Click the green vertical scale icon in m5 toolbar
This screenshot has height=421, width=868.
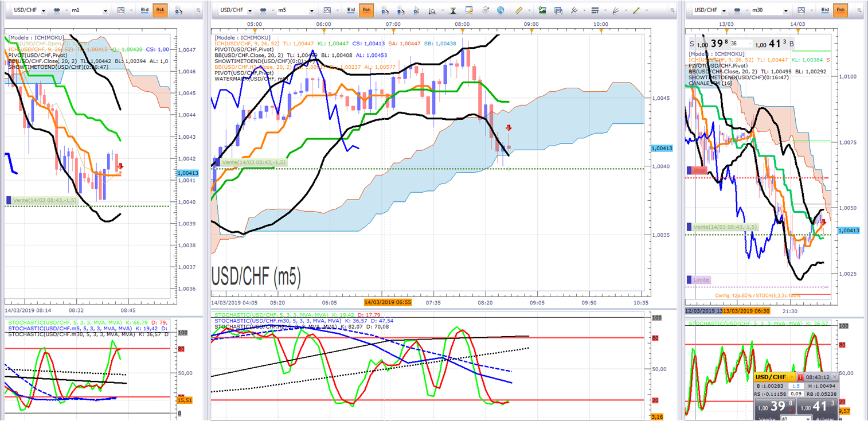(x=453, y=10)
